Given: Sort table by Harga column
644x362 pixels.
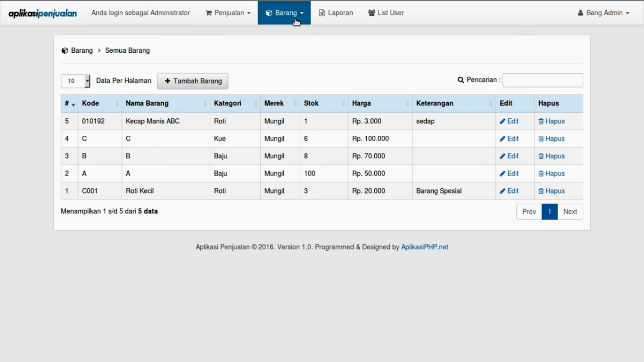Looking at the screenshot, I should tap(380, 103).
